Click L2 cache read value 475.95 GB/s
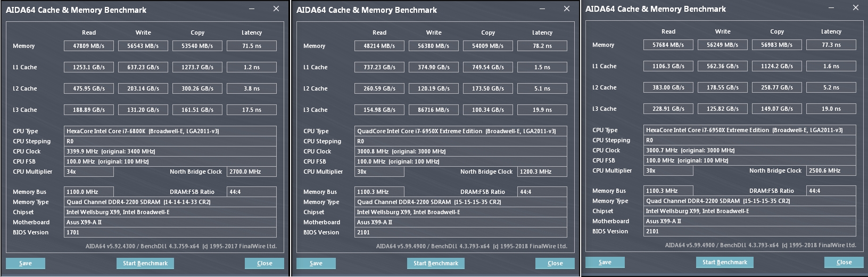 coord(89,88)
